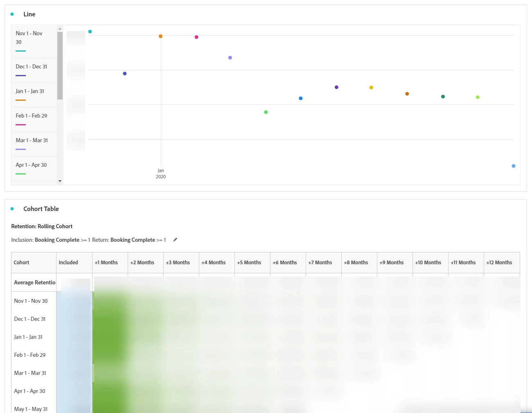Click the +5 Months column header
The width and height of the screenshot is (532, 413).
[x=252, y=263]
